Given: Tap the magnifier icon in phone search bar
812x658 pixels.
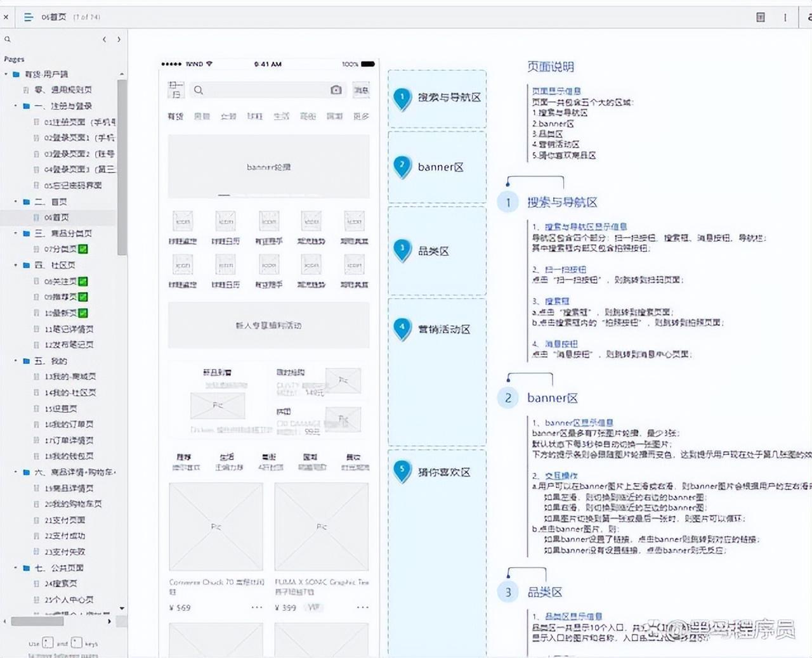Looking at the screenshot, I should tap(199, 90).
